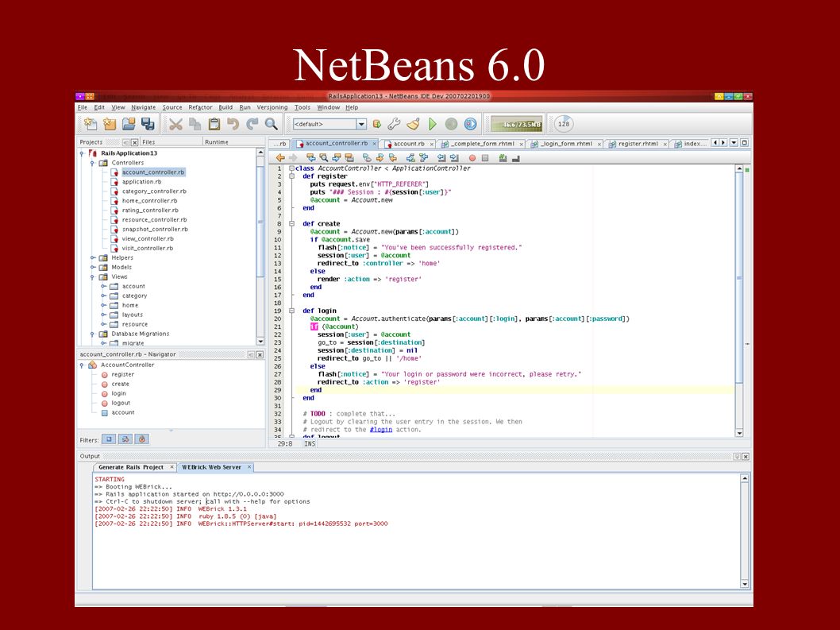This screenshot has width=840, height=630.
Task: Maximize the editor window button
Action: (x=744, y=143)
